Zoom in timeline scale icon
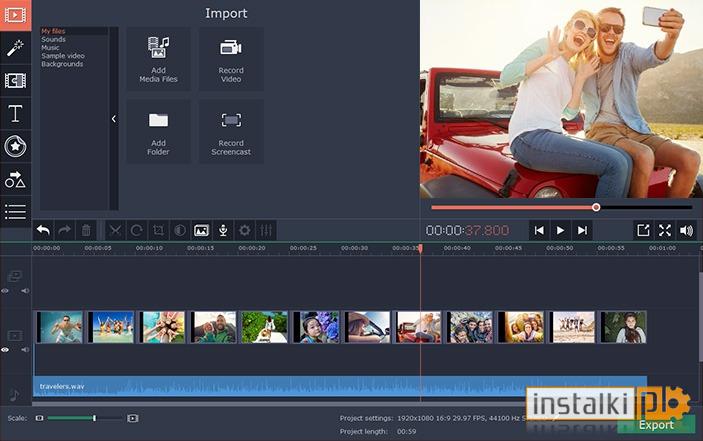Viewport: 703px width, 441px height. 132,418
